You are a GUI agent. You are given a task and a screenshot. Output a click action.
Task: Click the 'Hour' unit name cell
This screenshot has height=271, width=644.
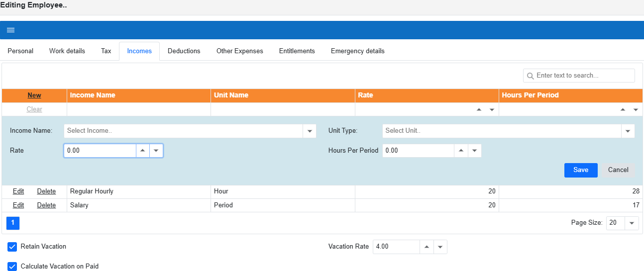283,191
